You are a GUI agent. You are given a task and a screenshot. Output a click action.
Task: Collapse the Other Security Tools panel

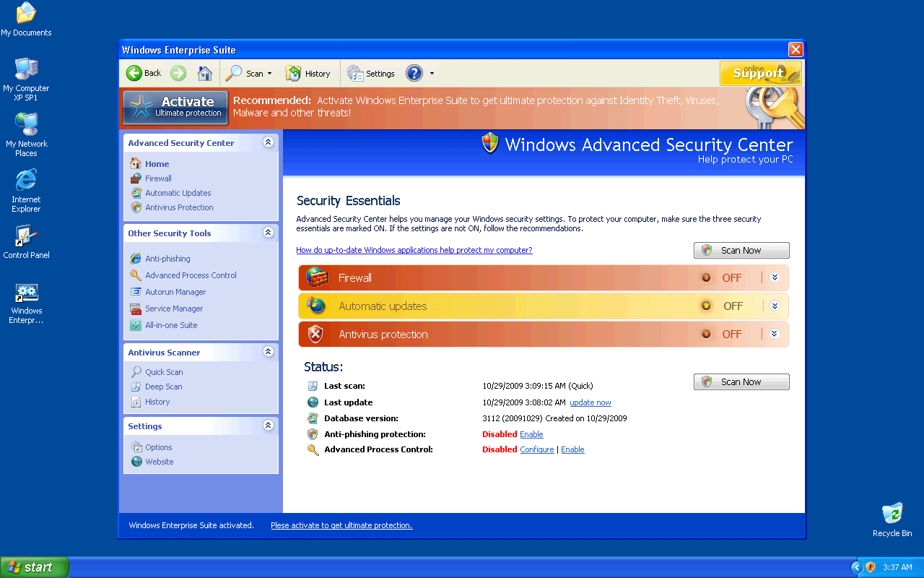tap(269, 233)
